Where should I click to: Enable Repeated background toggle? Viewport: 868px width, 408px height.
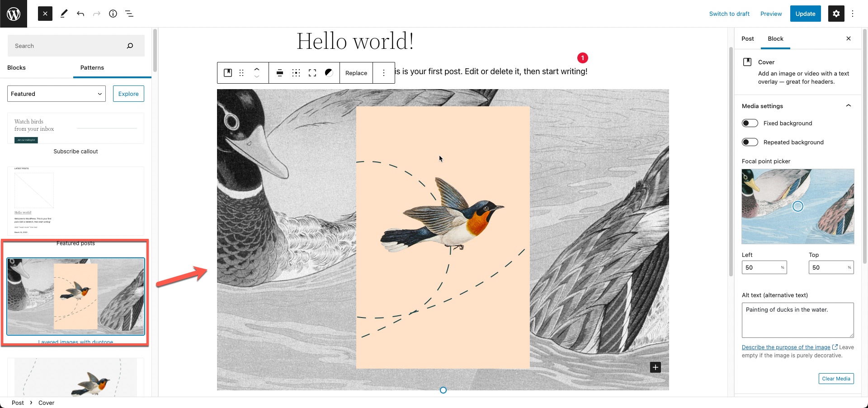click(750, 142)
